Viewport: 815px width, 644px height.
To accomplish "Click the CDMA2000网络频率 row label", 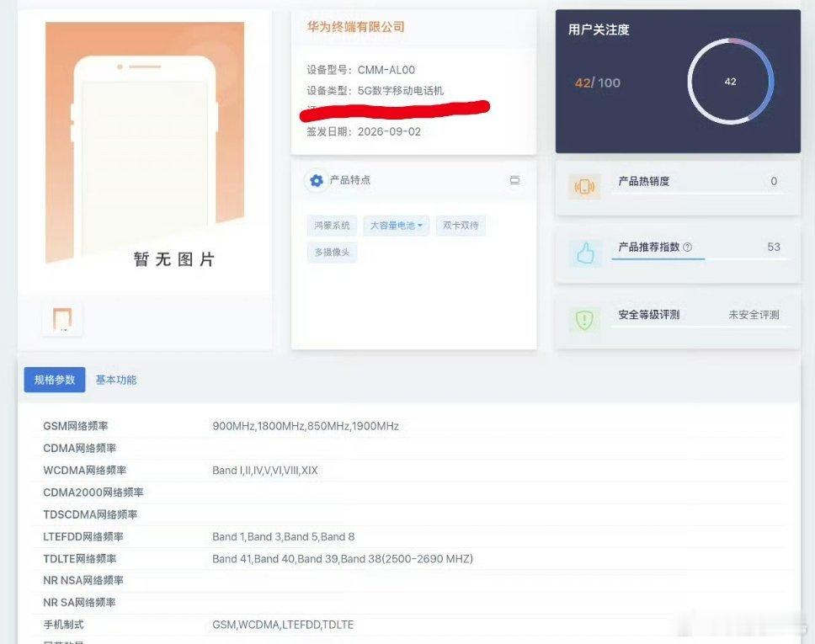I will point(93,492).
